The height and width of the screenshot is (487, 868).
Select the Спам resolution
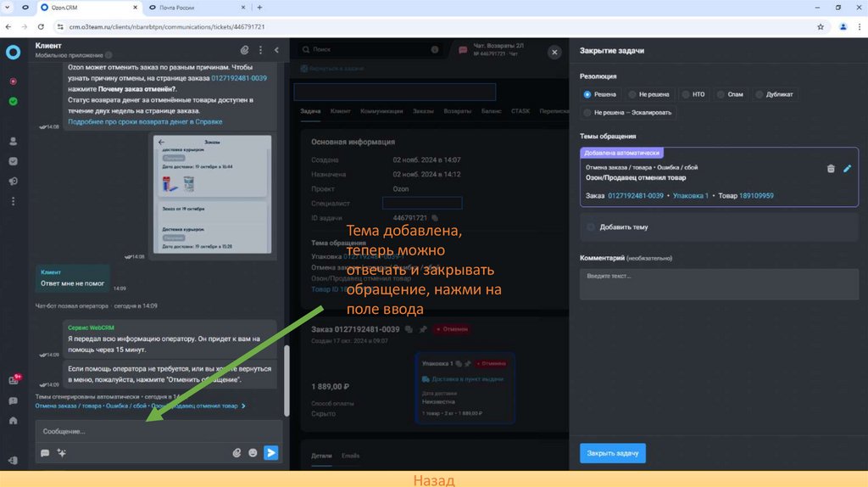(x=730, y=95)
